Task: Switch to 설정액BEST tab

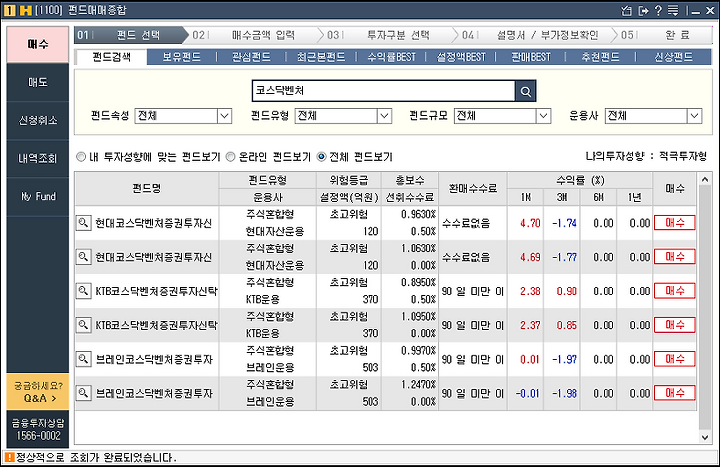Action: (461, 57)
